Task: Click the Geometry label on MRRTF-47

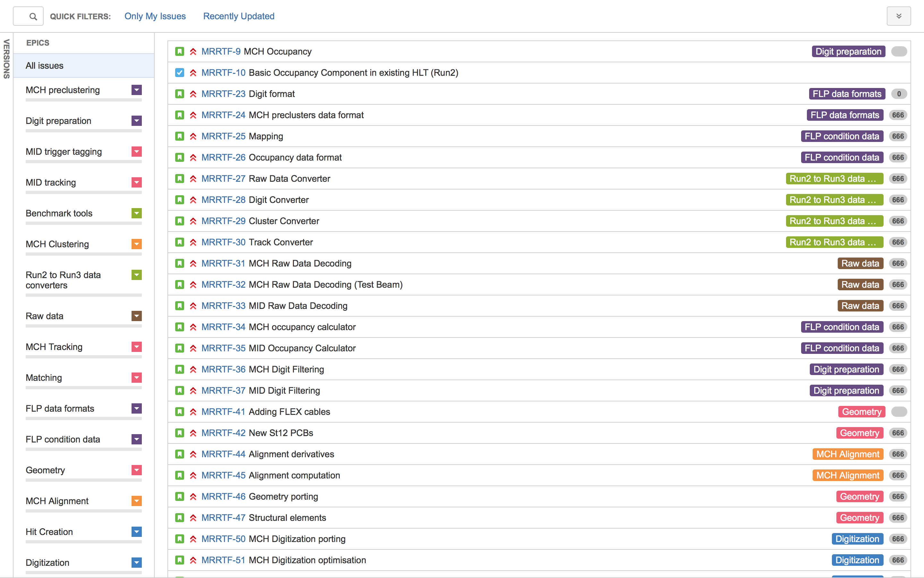Action: 860,518
